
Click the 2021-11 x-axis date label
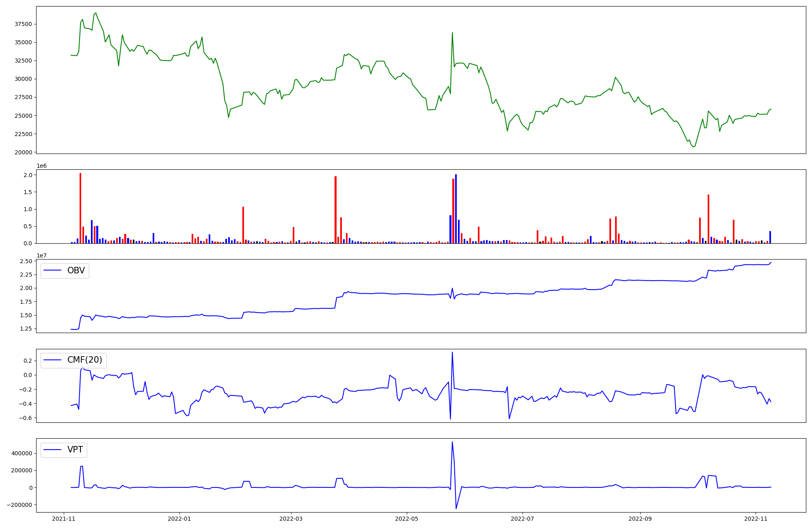click(64, 519)
